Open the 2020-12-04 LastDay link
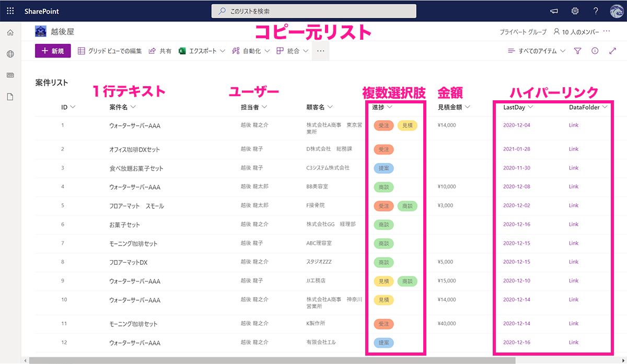627x364 pixels. tap(516, 125)
